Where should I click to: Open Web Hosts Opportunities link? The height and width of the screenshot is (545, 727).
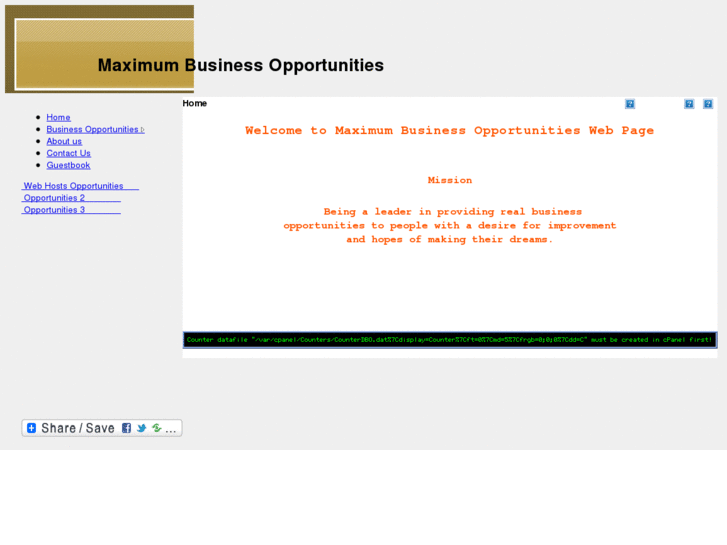pos(80,186)
